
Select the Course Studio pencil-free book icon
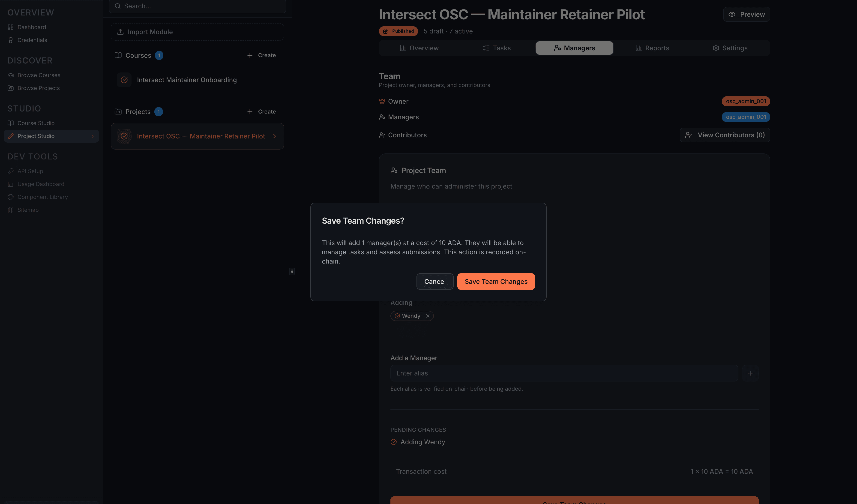coord(11,123)
